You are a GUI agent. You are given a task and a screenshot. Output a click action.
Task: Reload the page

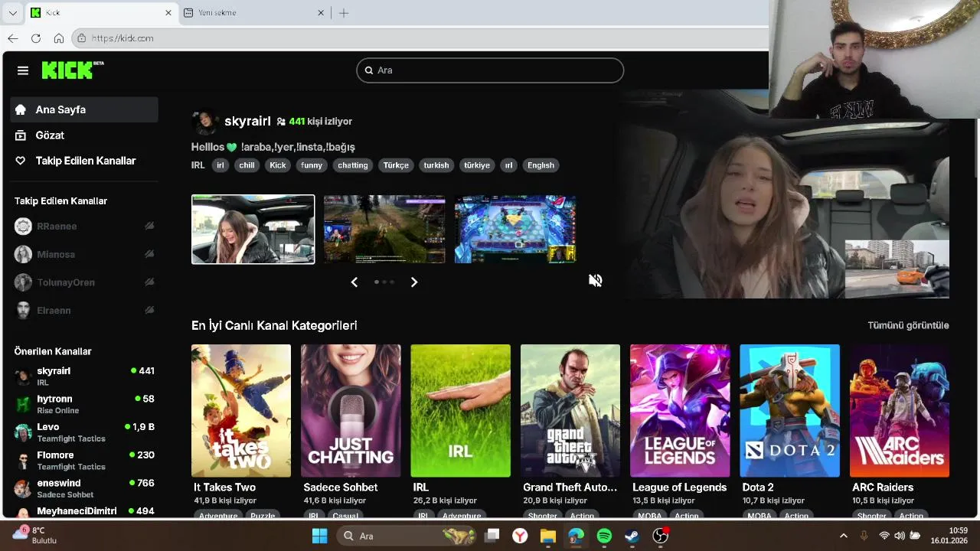click(x=36, y=38)
